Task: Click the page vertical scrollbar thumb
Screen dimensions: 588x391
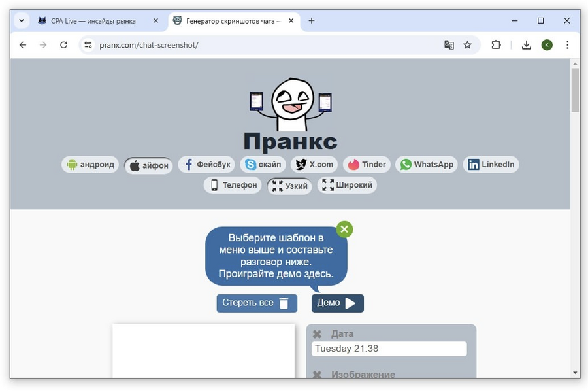Action: pyautogui.click(x=575, y=90)
